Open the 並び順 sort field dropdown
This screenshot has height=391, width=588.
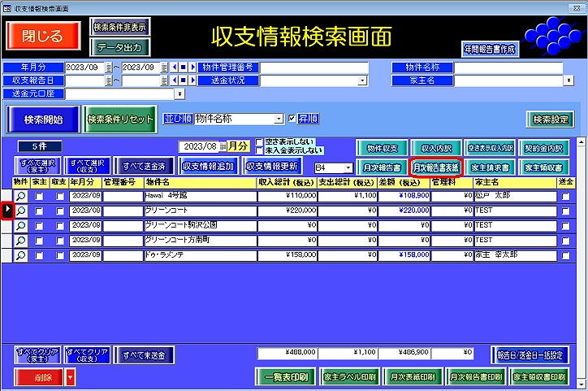point(279,119)
